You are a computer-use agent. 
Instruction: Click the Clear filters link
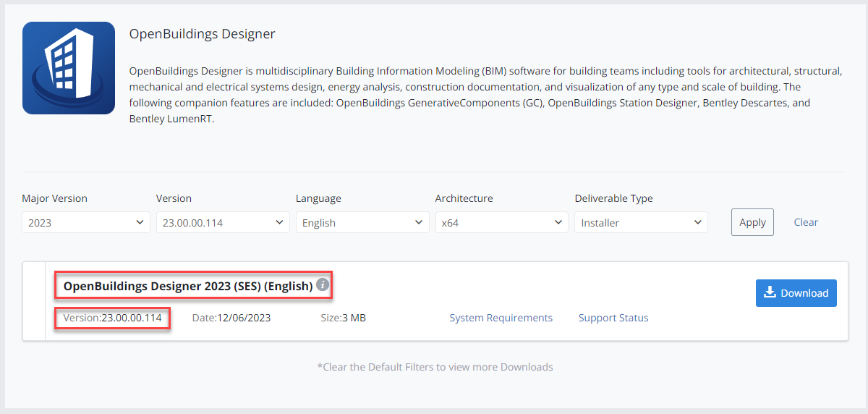[806, 222]
